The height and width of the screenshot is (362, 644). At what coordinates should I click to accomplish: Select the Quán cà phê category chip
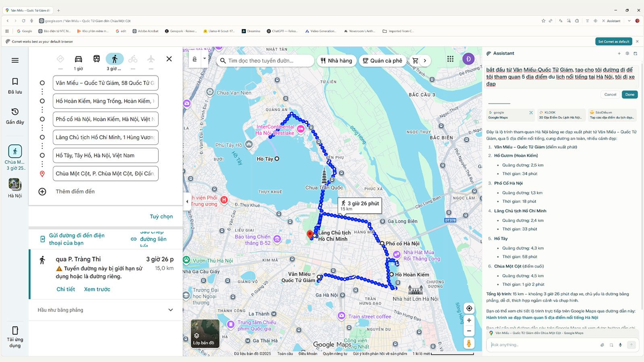382,61
